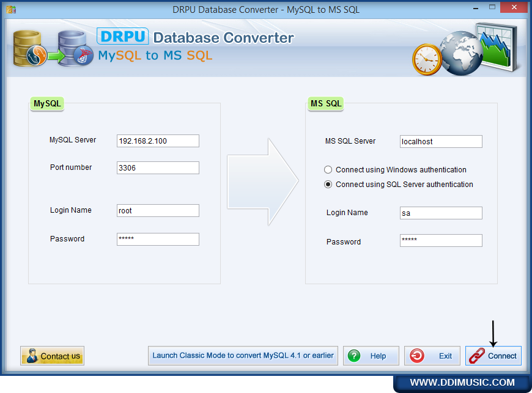Minimize the Database Converter window
This screenshot has height=393, width=532.
click(x=476, y=8)
